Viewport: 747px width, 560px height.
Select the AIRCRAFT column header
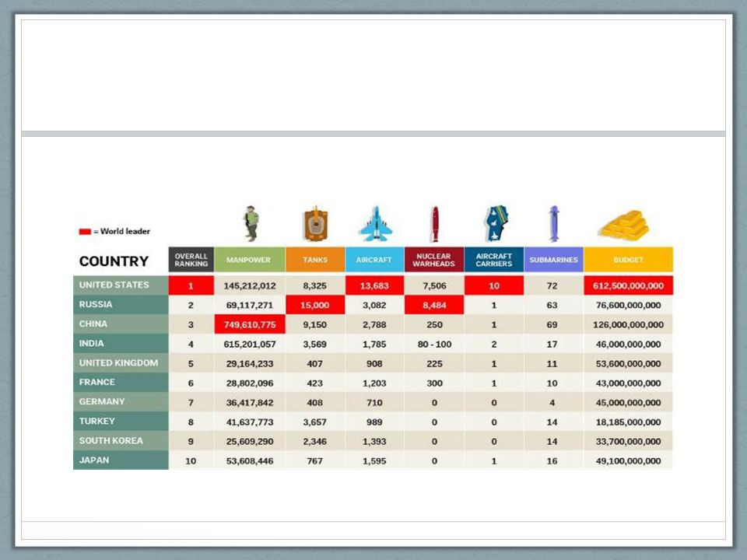pos(374,260)
